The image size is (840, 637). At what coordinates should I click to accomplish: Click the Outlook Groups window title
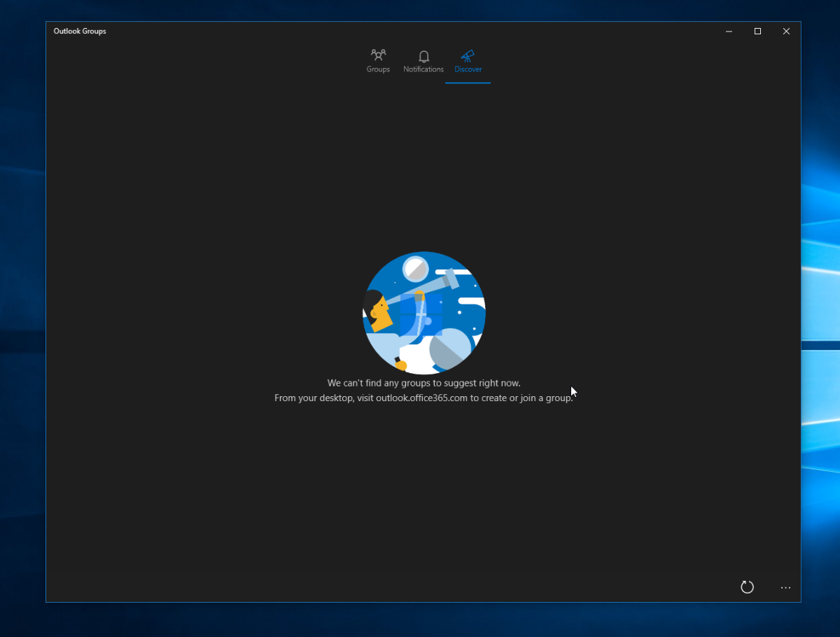click(x=80, y=31)
